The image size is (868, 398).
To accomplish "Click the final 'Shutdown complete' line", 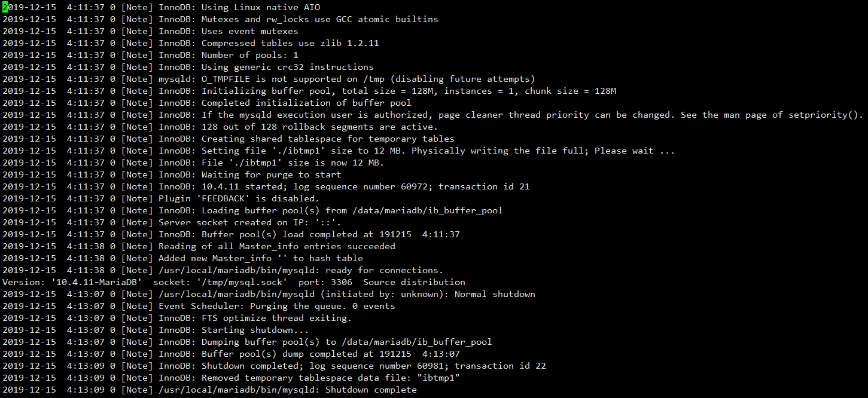I will point(209,390).
